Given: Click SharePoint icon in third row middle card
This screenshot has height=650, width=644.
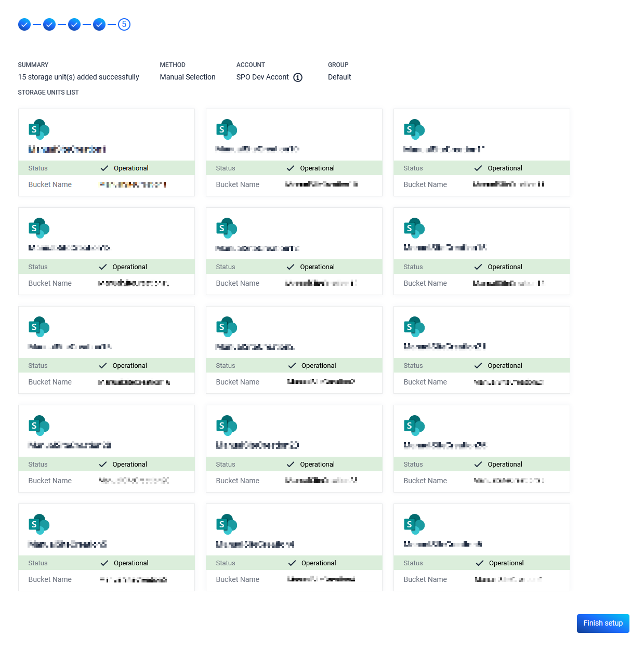Looking at the screenshot, I should (227, 327).
